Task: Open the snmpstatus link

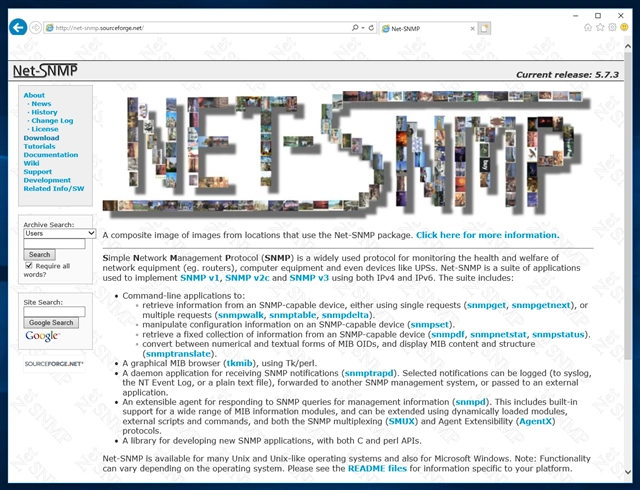Action: 558,334
